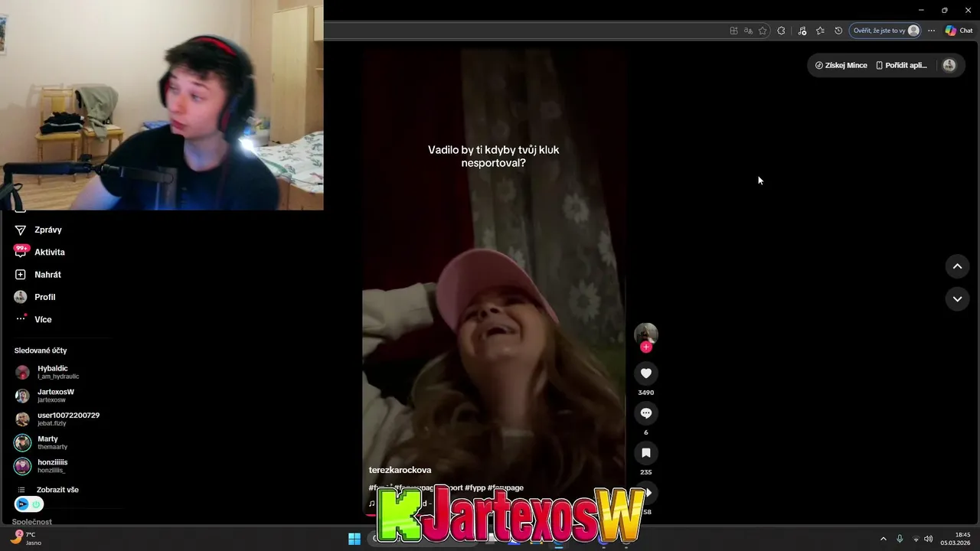Open Copilot Chat in browser toolbar
Viewport: 980px width, 551px height.
(959, 31)
